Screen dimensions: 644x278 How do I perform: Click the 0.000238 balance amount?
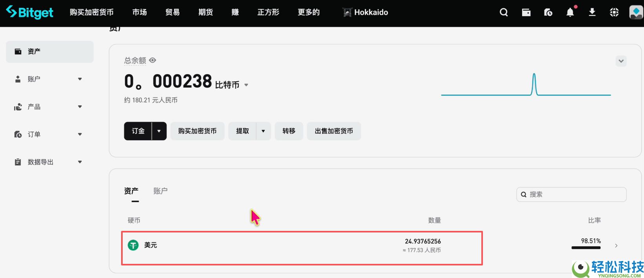pos(168,81)
